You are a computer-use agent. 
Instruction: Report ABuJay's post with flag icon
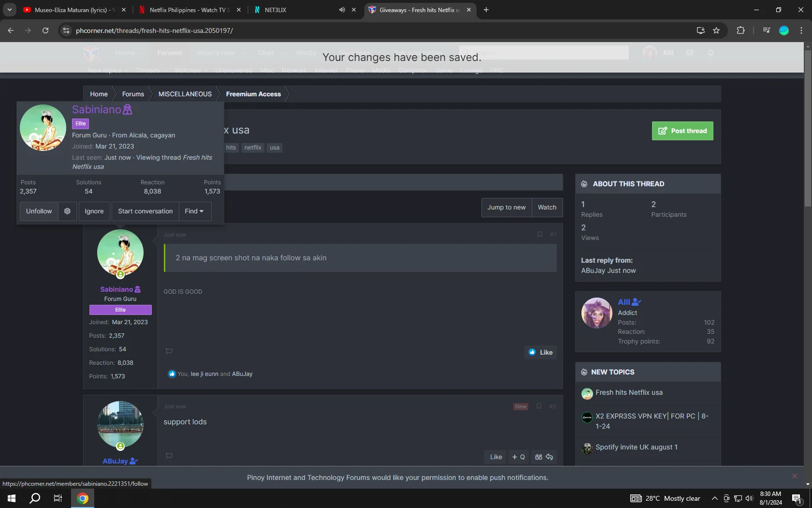pyautogui.click(x=169, y=456)
